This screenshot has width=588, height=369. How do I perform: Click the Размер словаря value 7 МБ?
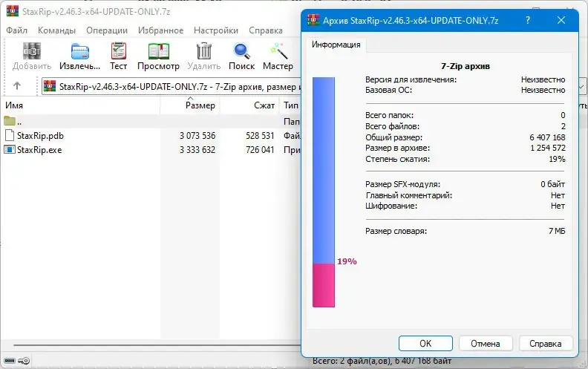557,231
